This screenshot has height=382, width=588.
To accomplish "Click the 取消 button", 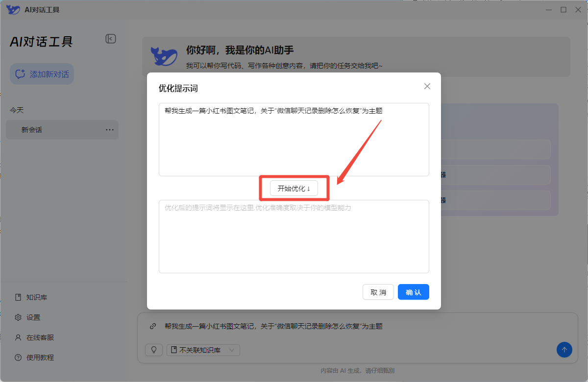I will (378, 292).
